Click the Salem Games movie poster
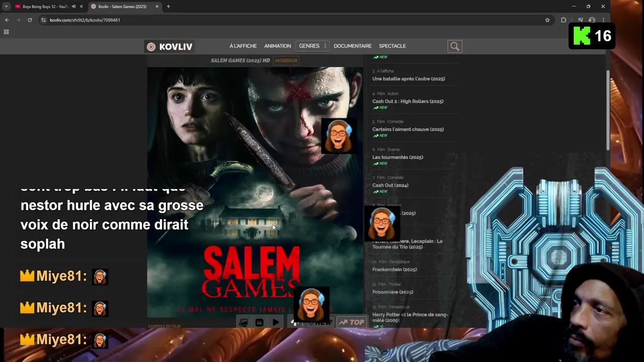This screenshot has height=362, width=644. (x=255, y=192)
